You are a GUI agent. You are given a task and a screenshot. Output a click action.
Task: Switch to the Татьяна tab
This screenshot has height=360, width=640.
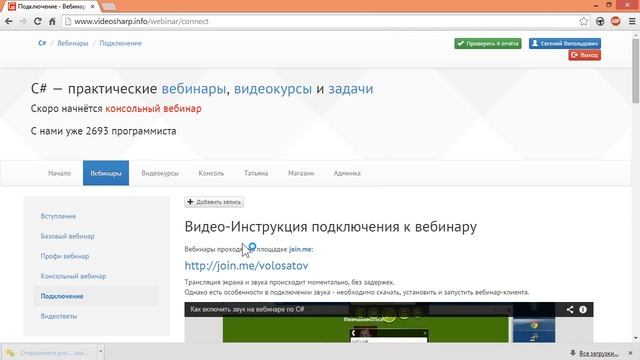[x=256, y=173]
